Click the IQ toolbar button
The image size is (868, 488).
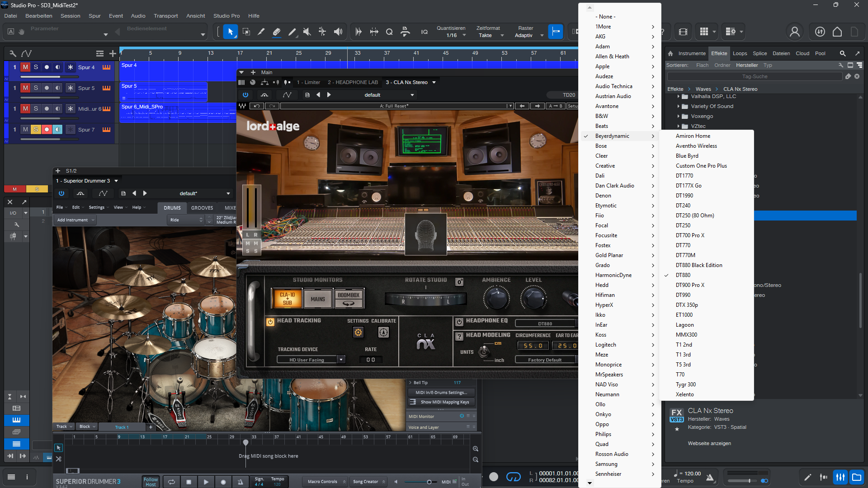point(424,32)
